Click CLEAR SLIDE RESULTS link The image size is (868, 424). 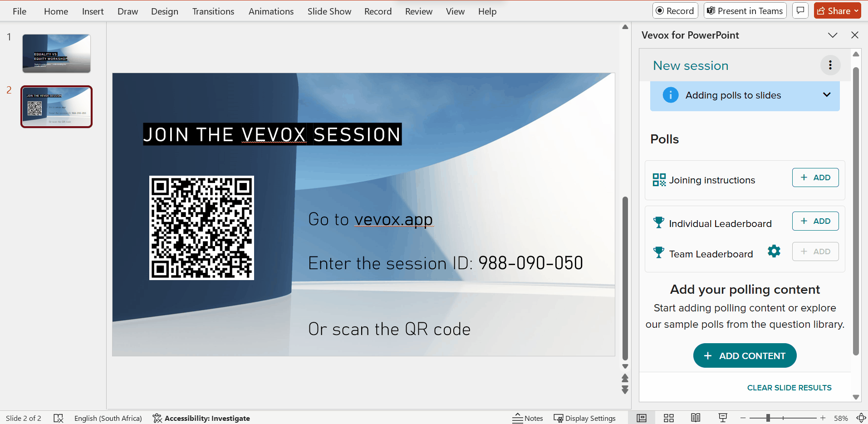click(x=789, y=388)
